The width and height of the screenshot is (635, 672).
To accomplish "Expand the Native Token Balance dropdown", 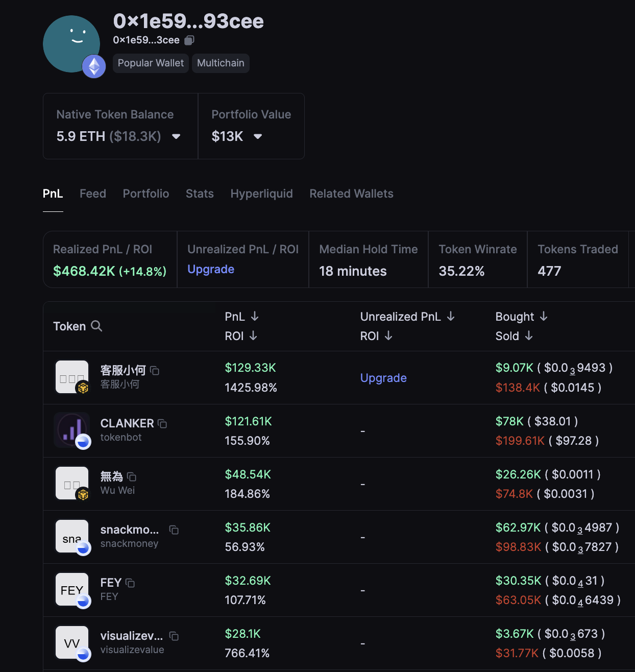I will pyautogui.click(x=176, y=136).
